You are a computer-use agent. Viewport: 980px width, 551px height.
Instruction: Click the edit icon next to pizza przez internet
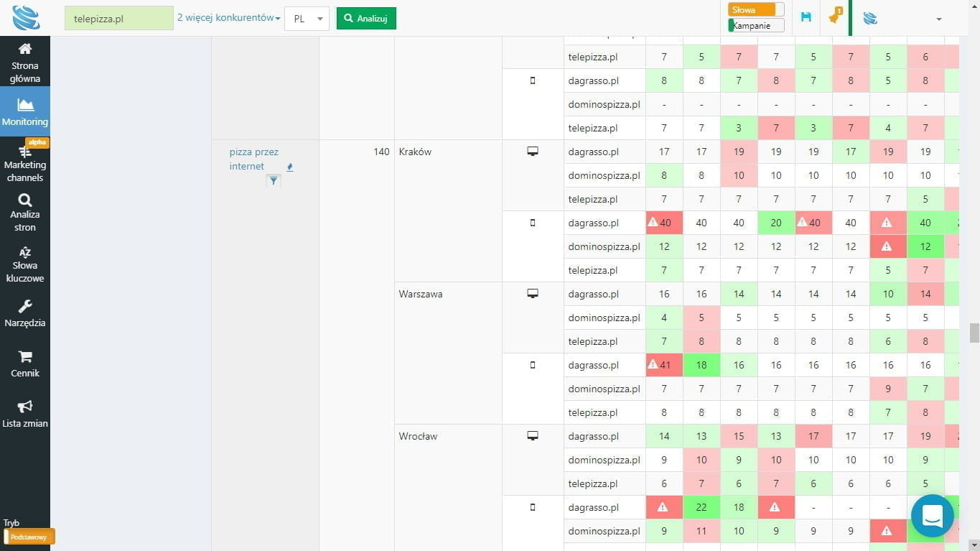pos(290,167)
